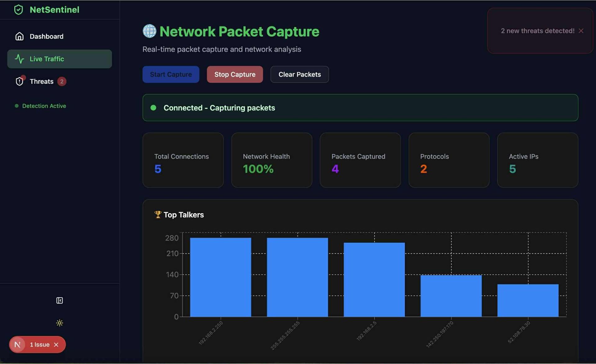The image size is (596, 364).
Task: Collapse the sidebar with the panel icon
Action: point(60,300)
